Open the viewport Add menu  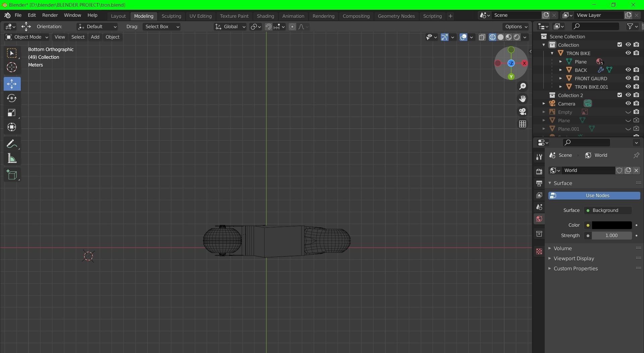click(x=95, y=37)
